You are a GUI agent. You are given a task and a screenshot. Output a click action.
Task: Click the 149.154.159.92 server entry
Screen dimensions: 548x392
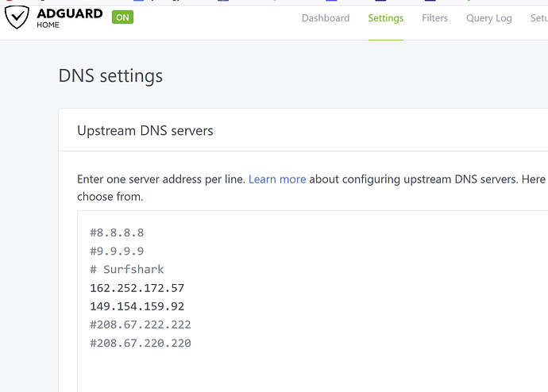coord(137,306)
